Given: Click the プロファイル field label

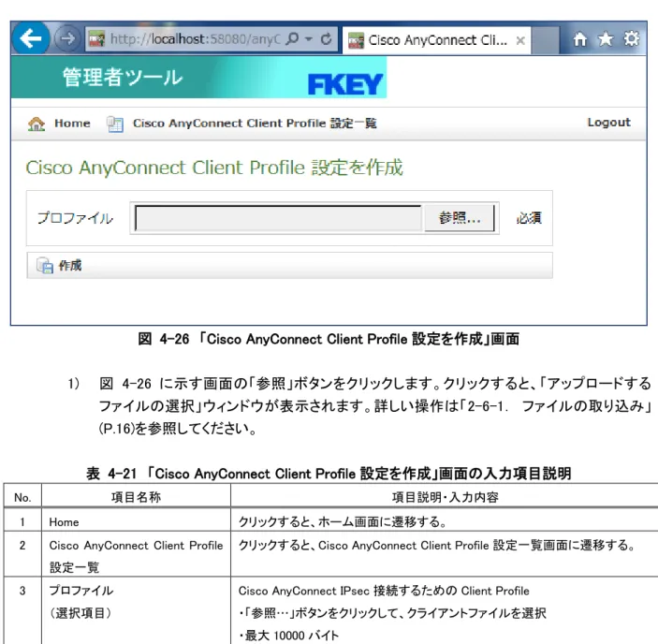Looking at the screenshot, I should (75, 218).
